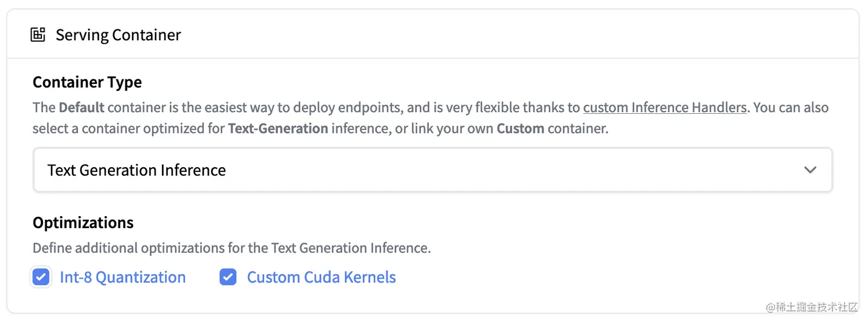Click the Serving Container section icon
Screen dimensions: 868x323
pyautogui.click(x=38, y=35)
